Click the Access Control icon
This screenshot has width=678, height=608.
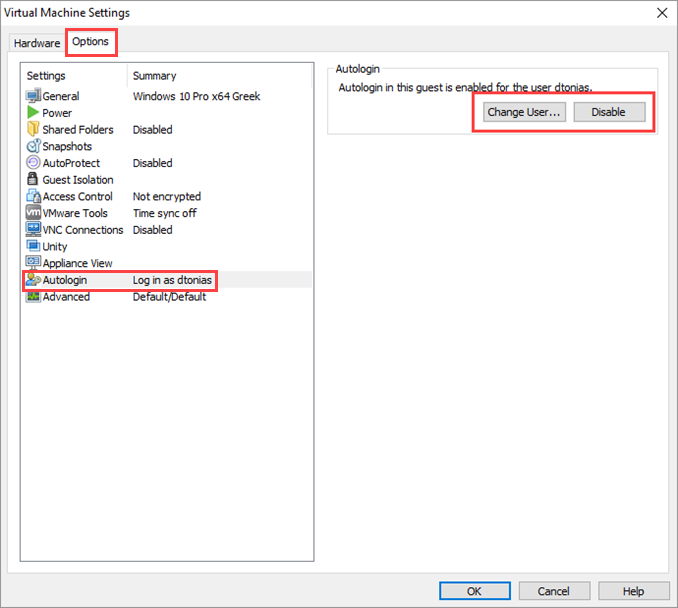point(33,197)
